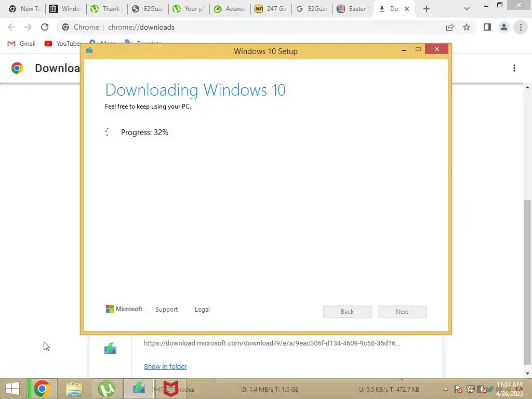Screen dimensions: 532x399
Task: Open Chrome's side panel
Action: (487, 27)
